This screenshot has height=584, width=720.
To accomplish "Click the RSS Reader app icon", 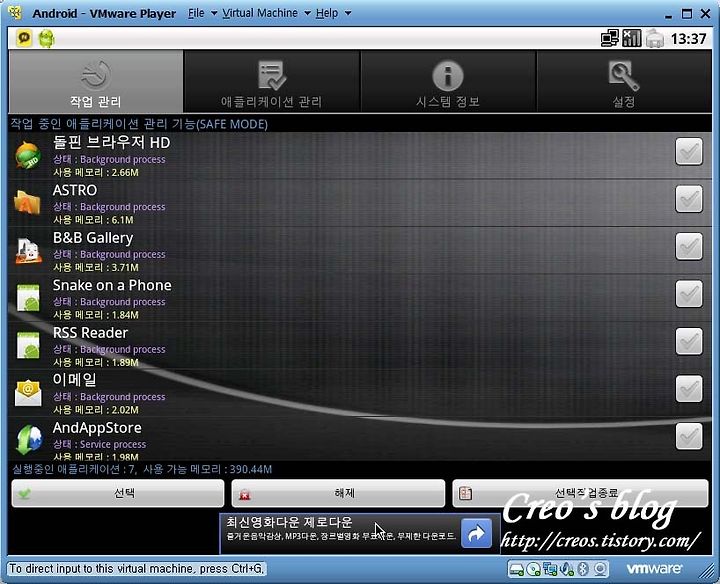I will coord(28,345).
